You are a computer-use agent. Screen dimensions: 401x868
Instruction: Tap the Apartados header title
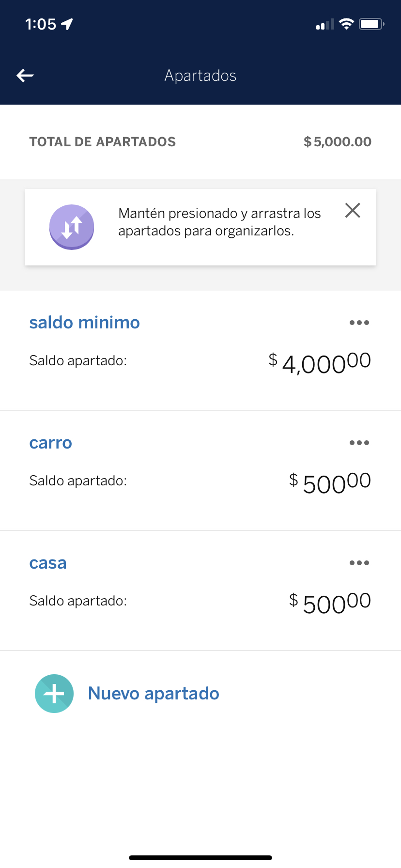[200, 76]
